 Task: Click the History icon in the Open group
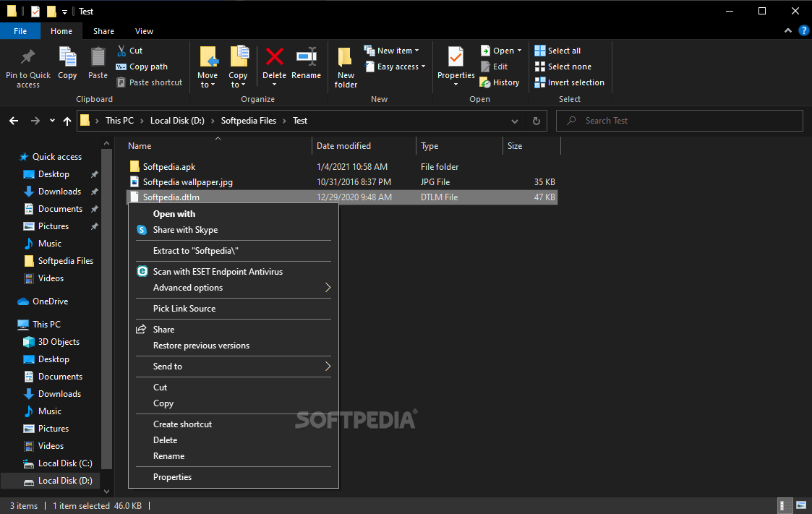point(485,82)
